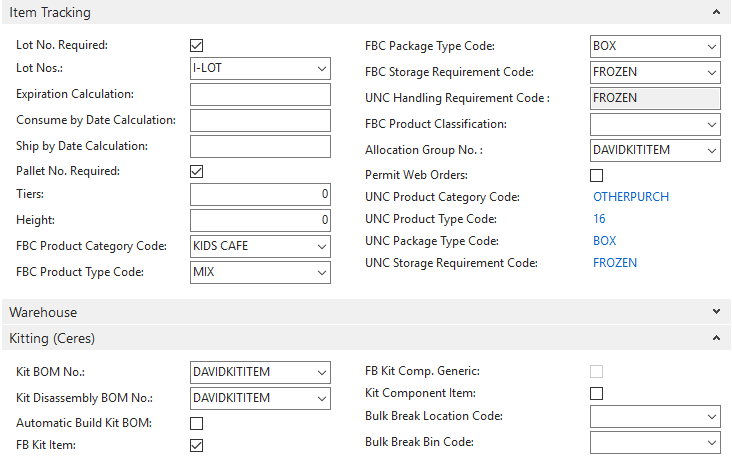Expand the Warehouse section

click(715, 313)
